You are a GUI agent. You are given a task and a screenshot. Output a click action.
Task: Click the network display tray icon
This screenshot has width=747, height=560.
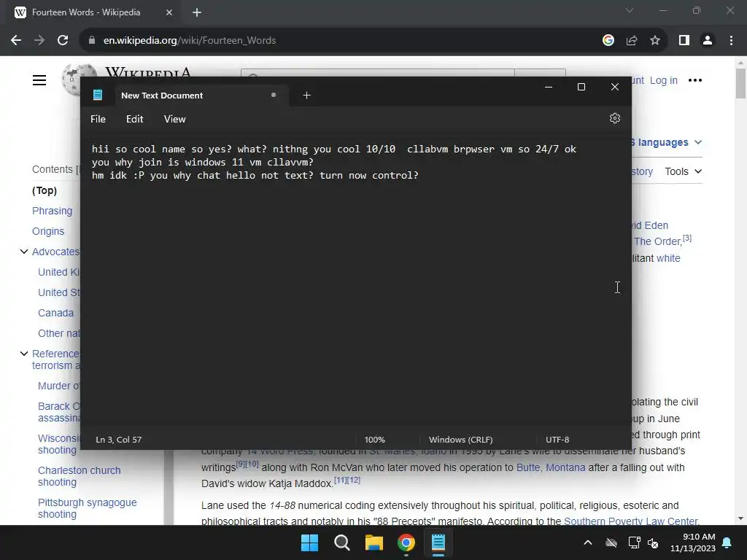click(x=634, y=542)
